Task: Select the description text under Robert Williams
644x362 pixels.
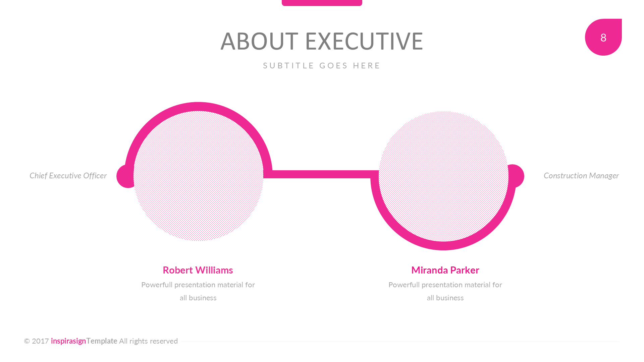Action: pyautogui.click(x=198, y=291)
